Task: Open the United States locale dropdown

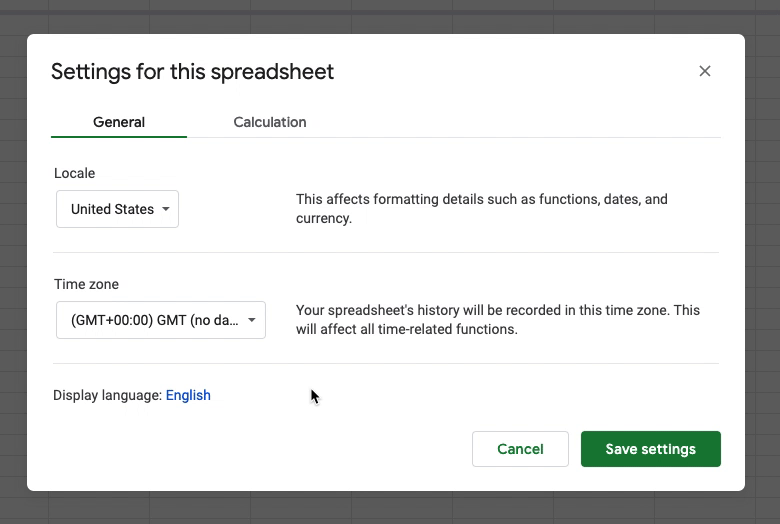Action: [117, 209]
